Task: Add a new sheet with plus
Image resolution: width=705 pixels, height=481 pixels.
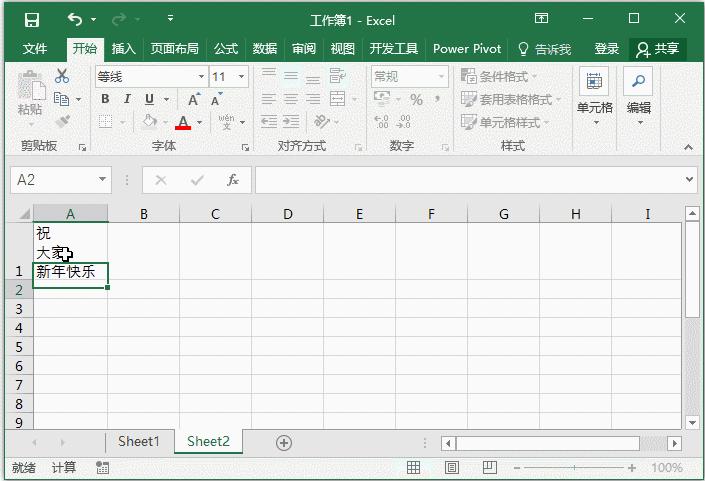Action: [284, 443]
